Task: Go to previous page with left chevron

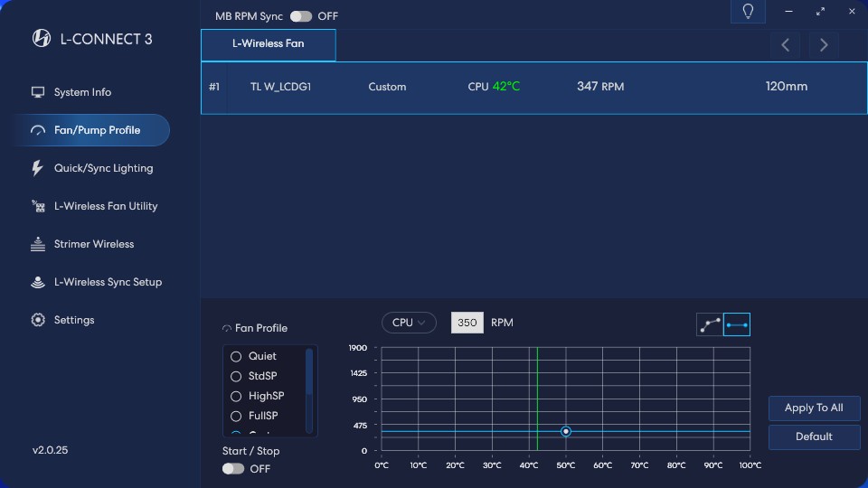Action: (785, 45)
